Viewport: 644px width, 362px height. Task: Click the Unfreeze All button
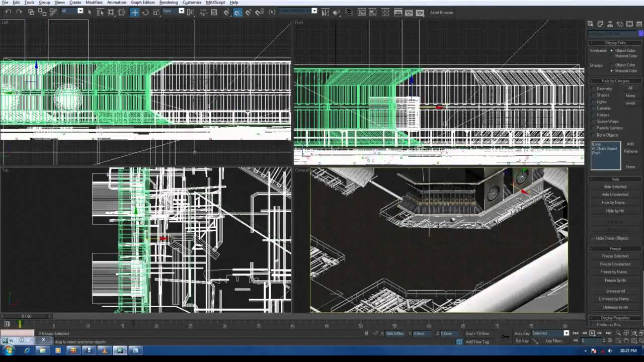pyautogui.click(x=615, y=291)
